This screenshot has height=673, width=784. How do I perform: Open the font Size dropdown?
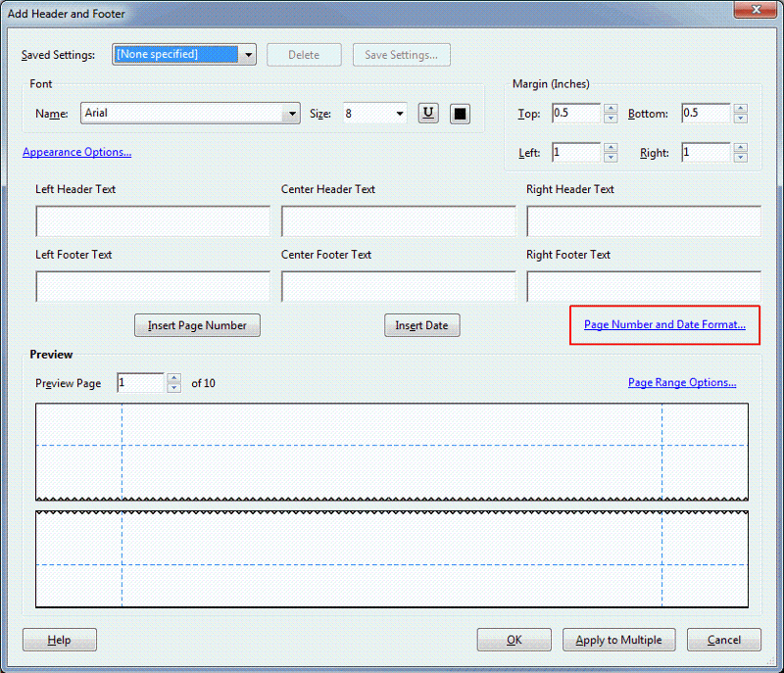(400, 114)
